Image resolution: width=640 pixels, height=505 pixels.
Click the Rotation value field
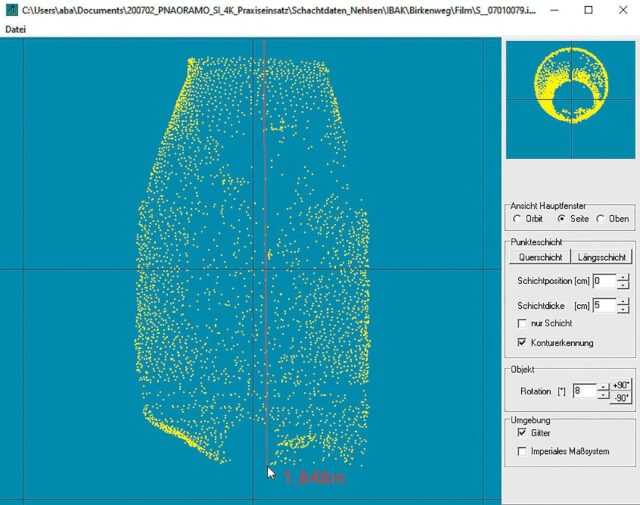[584, 390]
